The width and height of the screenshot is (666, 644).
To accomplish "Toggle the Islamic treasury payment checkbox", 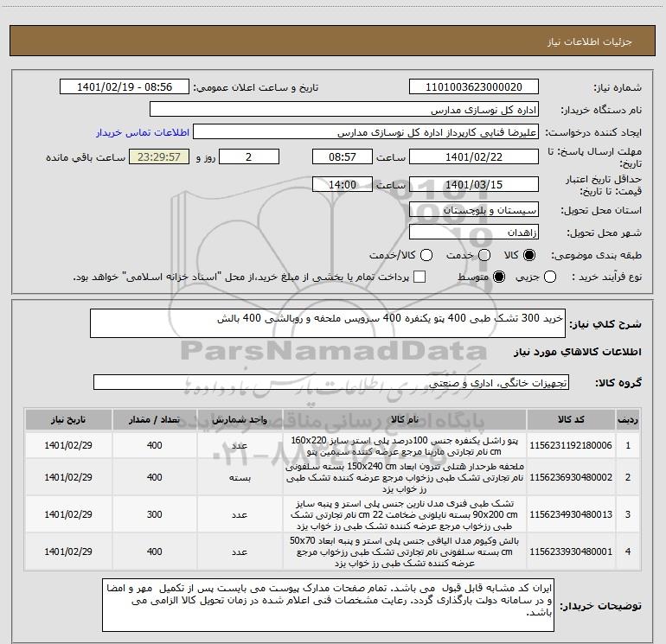I will point(419,277).
